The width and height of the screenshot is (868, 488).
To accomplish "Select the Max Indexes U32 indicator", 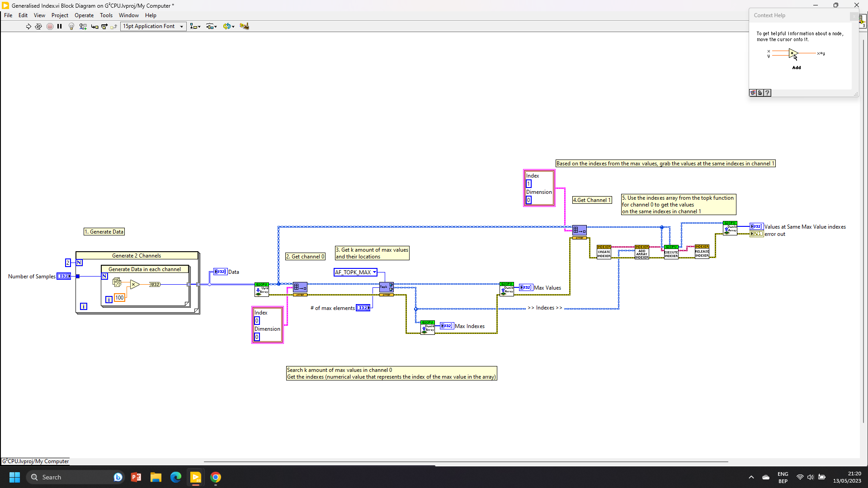I will [x=447, y=326].
